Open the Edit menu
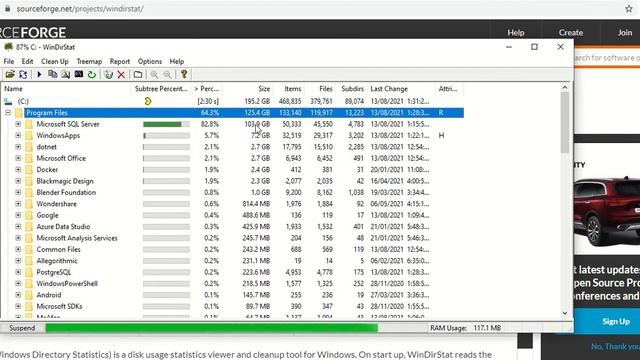 [27, 61]
